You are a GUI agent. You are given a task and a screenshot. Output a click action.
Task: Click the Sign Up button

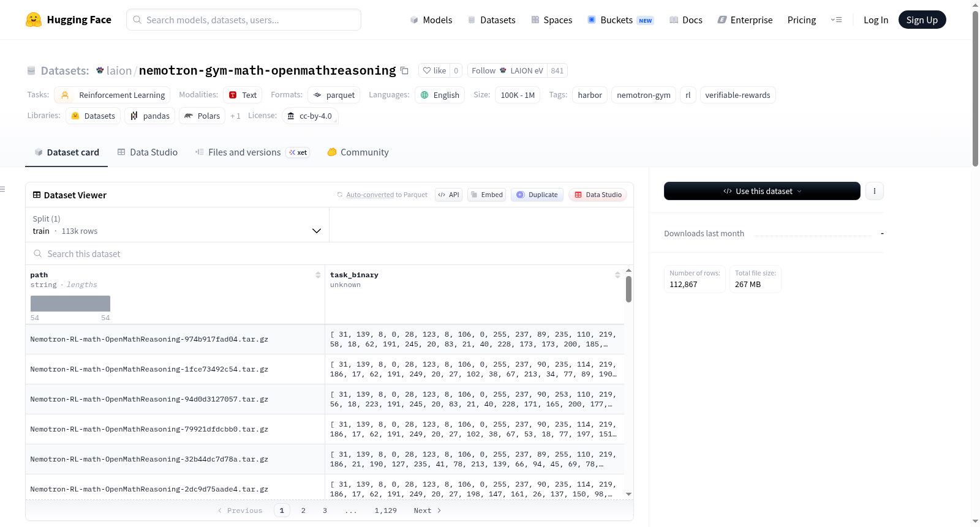[922, 20]
